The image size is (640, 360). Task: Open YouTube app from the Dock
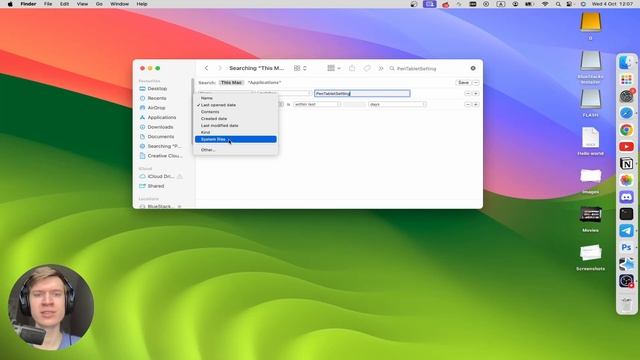click(x=626, y=147)
